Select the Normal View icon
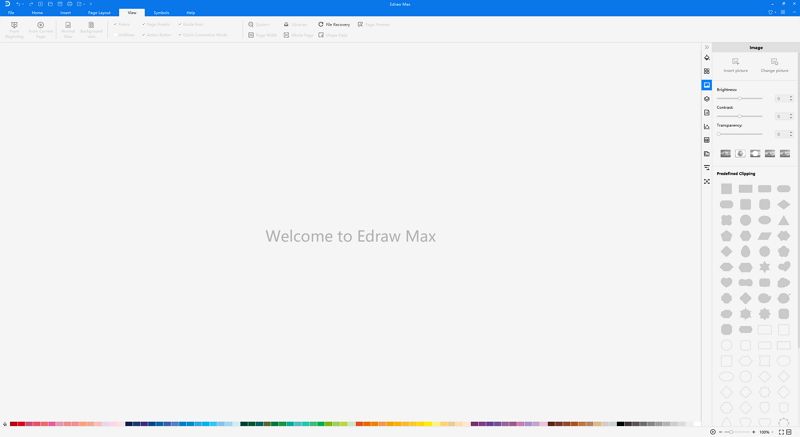The width and height of the screenshot is (800, 437). pyautogui.click(x=68, y=25)
